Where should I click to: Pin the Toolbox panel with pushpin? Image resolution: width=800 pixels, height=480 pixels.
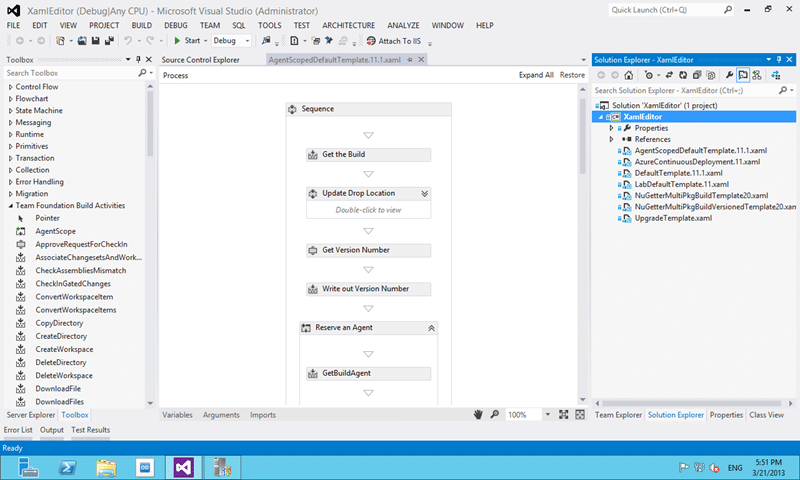tap(138, 60)
